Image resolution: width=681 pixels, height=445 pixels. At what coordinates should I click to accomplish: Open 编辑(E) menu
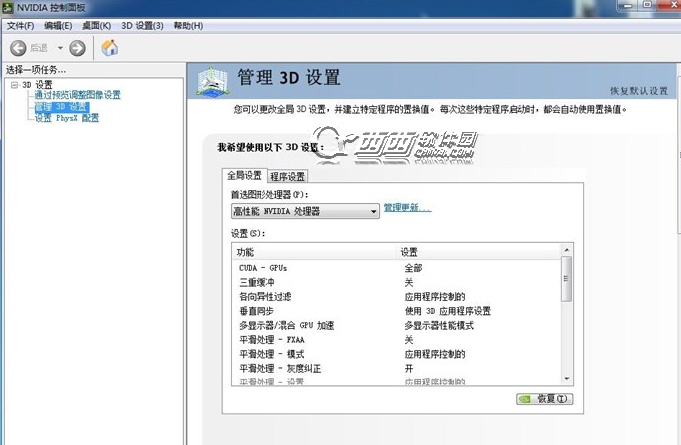coord(58,26)
